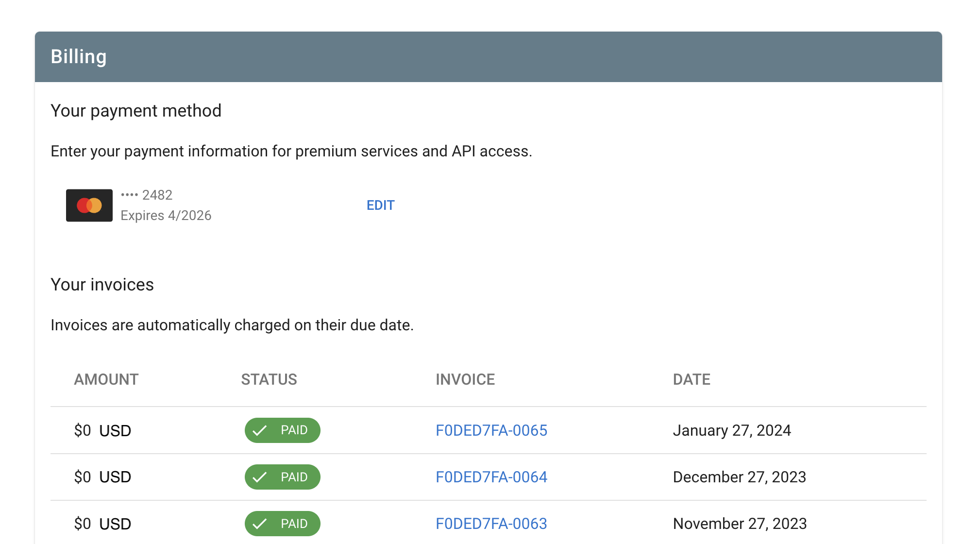Click card expiry text Expires 4/2026
The height and width of the screenshot is (544, 980).
coord(166,215)
